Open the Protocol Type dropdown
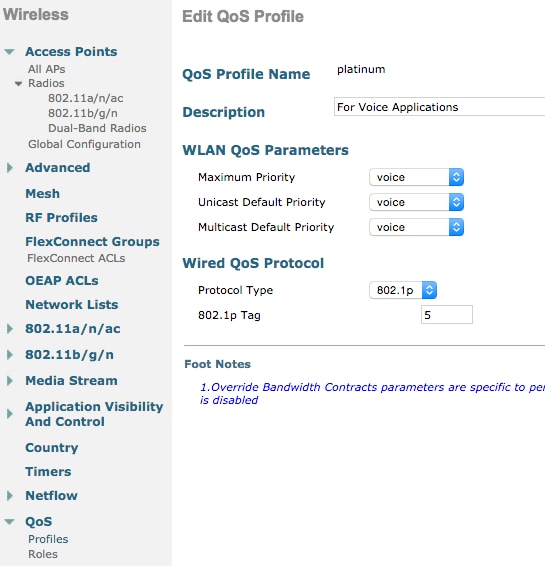This screenshot has width=545, height=566. (403, 290)
